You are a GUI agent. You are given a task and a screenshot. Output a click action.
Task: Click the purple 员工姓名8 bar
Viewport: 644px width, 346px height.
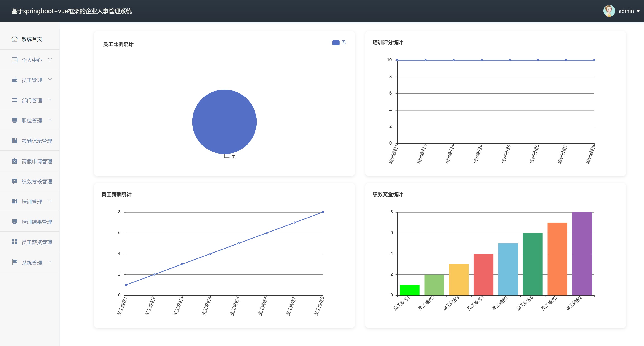tap(582, 254)
